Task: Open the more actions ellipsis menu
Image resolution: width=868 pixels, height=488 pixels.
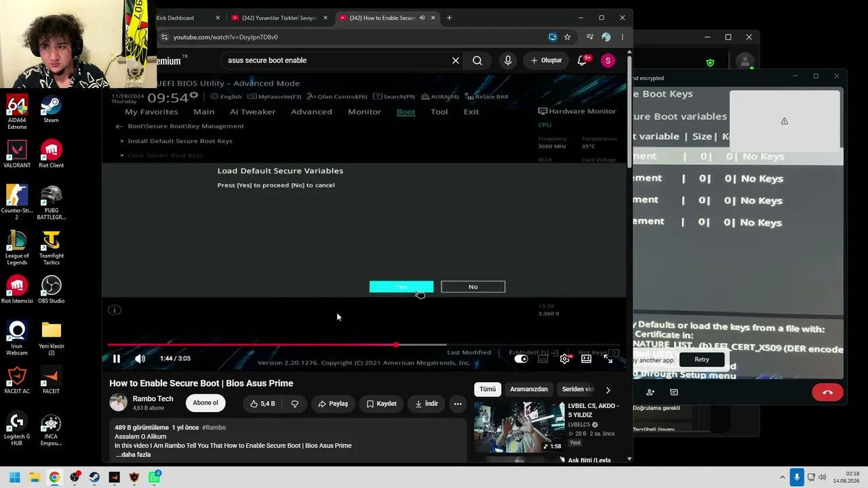Action: pyautogui.click(x=458, y=403)
